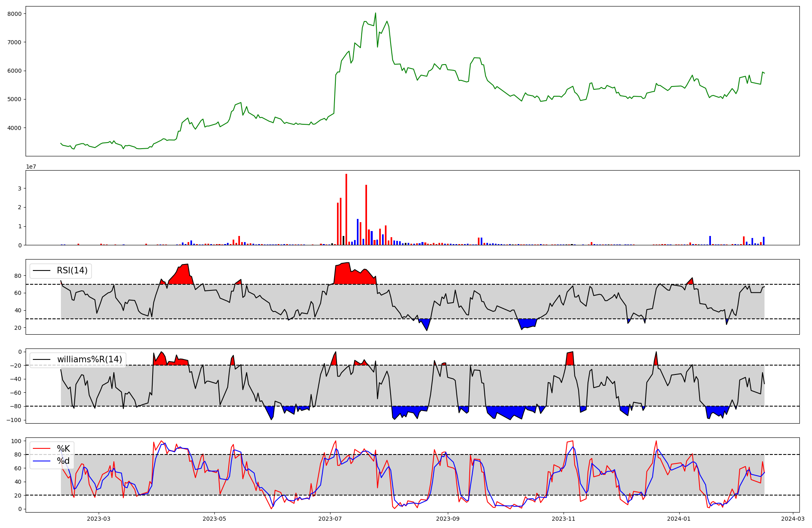Click the 1e7 scale label above the volume chart
This screenshot has height=528, width=812.
(x=31, y=167)
